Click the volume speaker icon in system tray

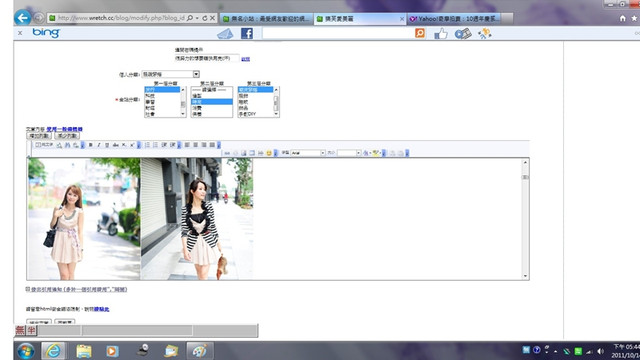pos(600,351)
